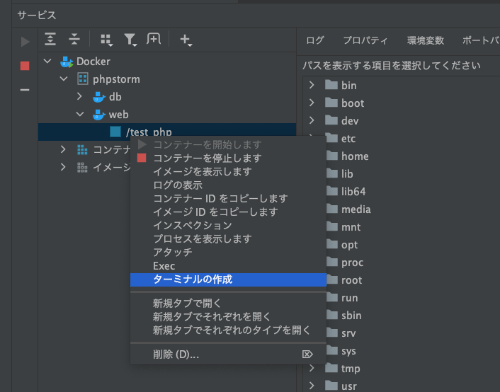This screenshot has width=500, height=392.
Task: Choose コンテナーを停止します from context menu
Action: click(x=228, y=158)
